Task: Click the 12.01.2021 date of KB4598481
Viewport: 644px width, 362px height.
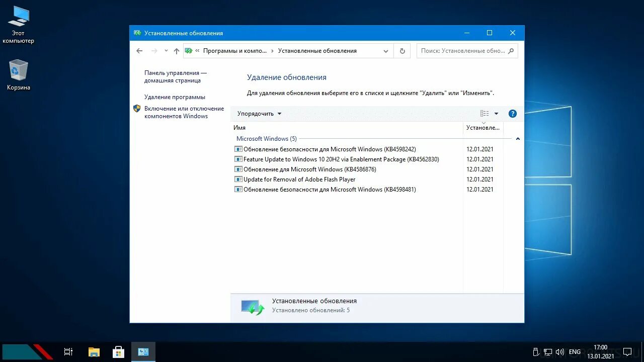Action: point(480,190)
